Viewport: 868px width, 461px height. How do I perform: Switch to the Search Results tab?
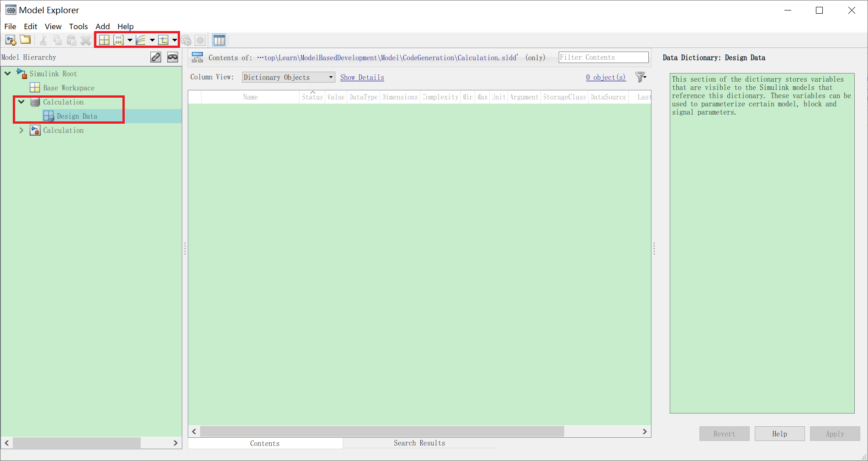point(419,443)
